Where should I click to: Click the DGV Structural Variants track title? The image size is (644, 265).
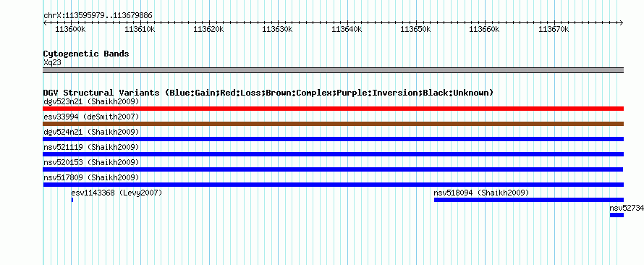pos(268,93)
